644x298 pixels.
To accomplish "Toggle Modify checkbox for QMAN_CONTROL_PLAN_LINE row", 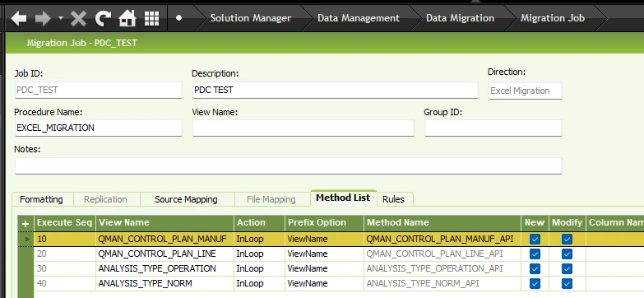I will point(567,254).
